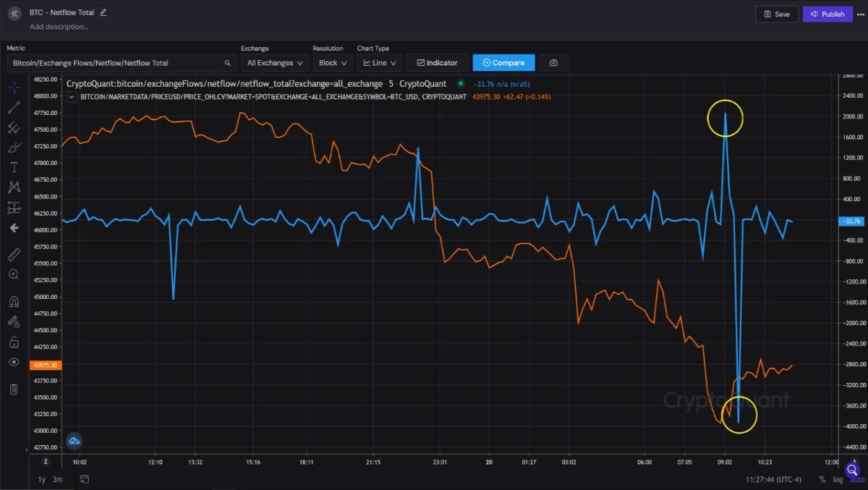Expand the Line chart type dropdown
The image size is (868, 490).
tap(380, 63)
